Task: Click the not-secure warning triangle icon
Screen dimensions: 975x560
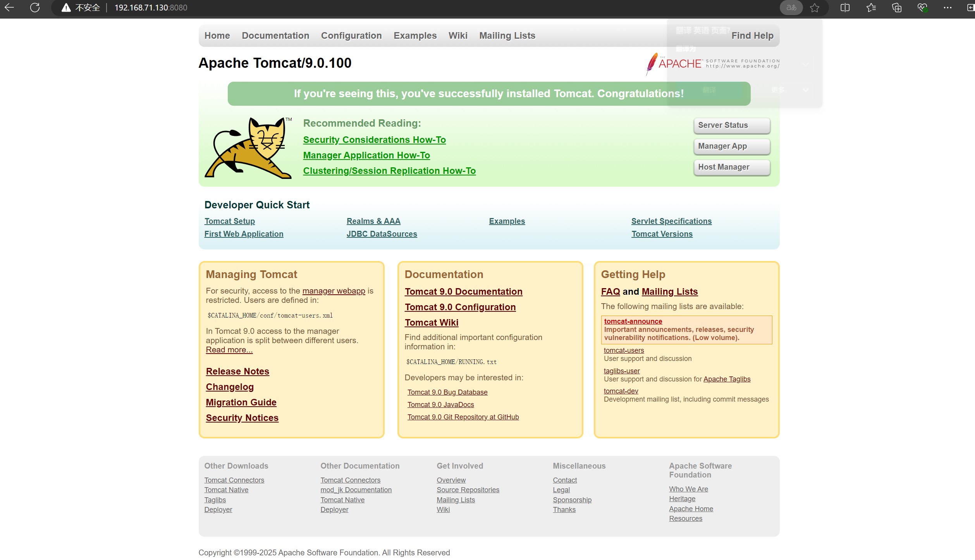Action: coord(66,8)
